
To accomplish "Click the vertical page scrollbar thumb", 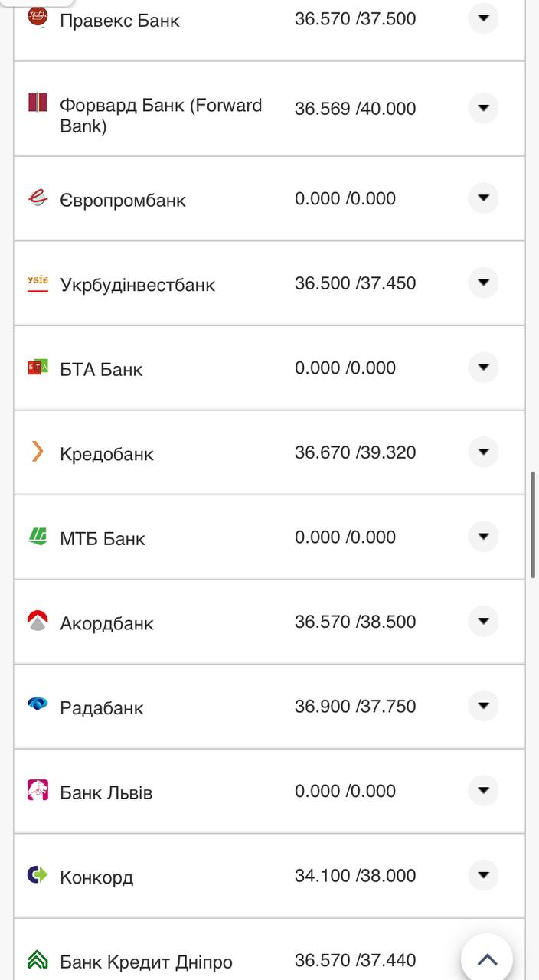I will (x=533, y=524).
